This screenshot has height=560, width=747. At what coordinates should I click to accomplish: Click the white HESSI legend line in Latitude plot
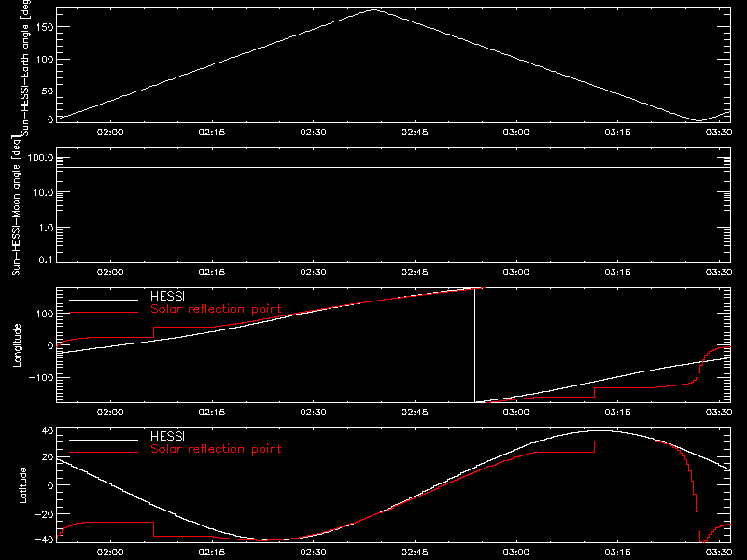coord(104,440)
